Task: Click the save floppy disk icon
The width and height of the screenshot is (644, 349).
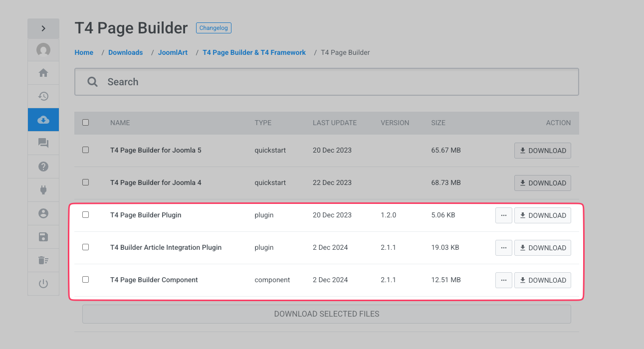Action: tap(43, 237)
